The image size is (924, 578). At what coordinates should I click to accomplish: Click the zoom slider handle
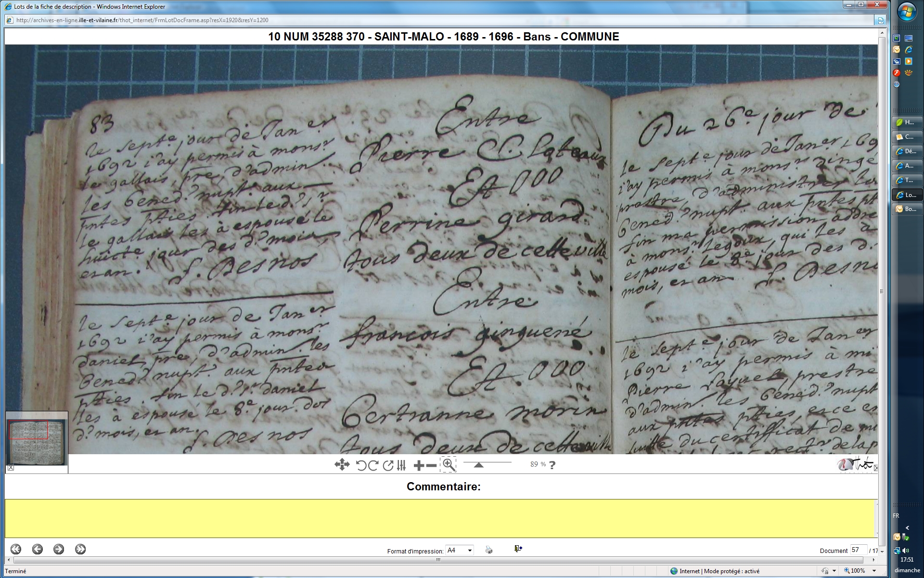tap(478, 465)
